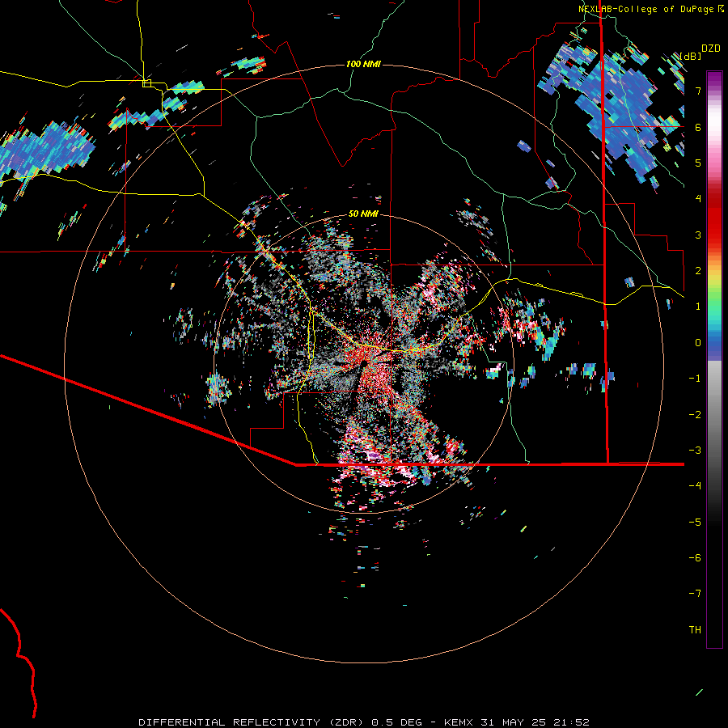This screenshot has width=728, height=728.
Task: Click the color scale value 5
Action: point(698,163)
